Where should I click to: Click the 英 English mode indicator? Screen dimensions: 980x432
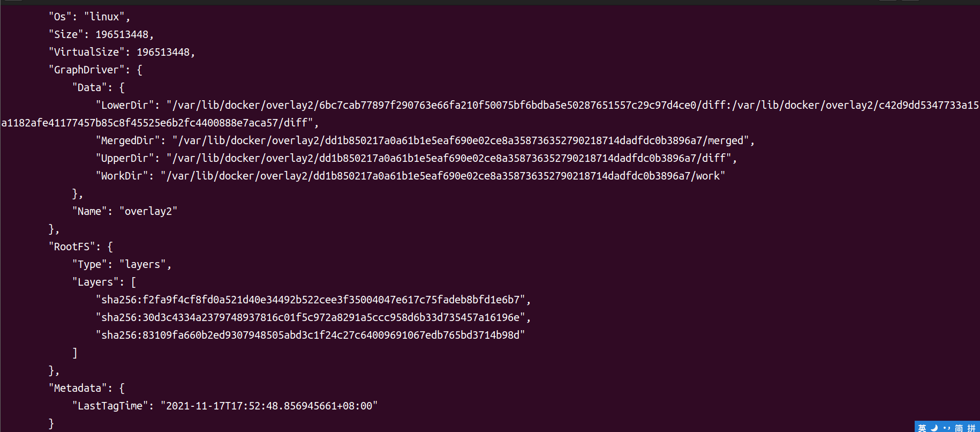922,428
